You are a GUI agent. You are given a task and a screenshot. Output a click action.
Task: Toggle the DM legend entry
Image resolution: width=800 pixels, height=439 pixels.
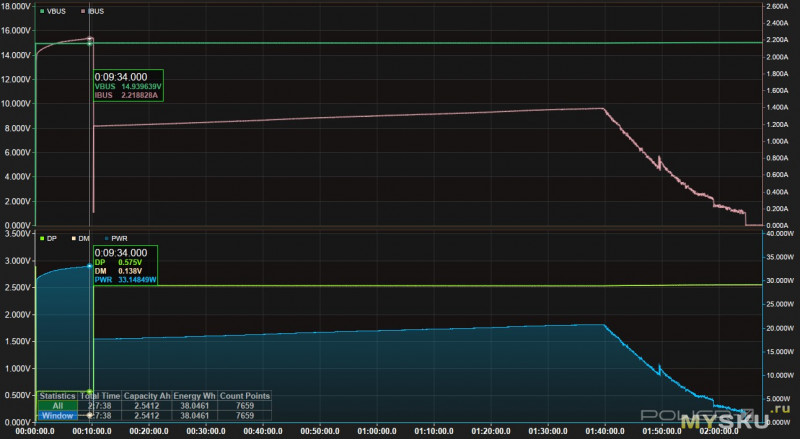click(x=81, y=238)
